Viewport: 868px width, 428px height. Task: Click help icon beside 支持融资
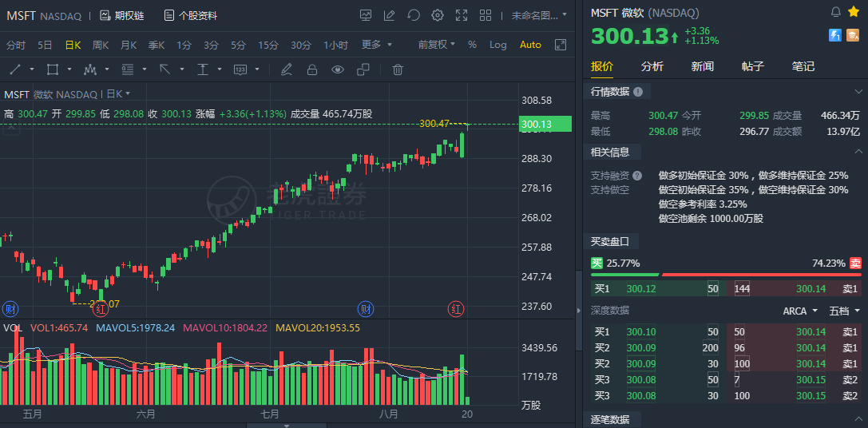pos(637,176)
